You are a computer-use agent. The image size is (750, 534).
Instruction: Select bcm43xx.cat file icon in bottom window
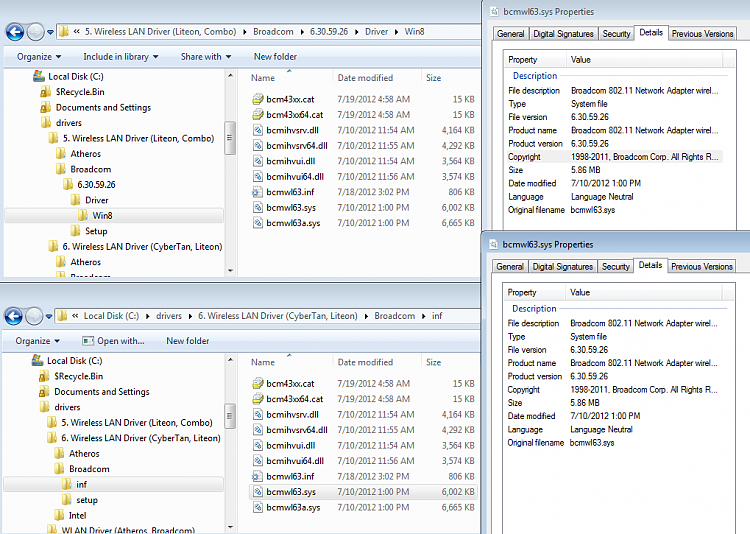click(x=258, y=383)
